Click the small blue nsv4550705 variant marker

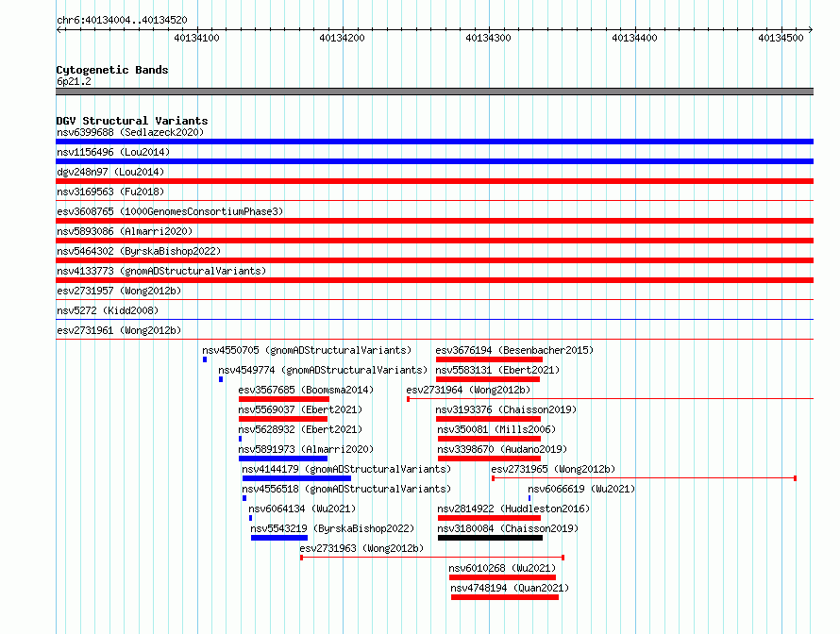click(205, 359)
